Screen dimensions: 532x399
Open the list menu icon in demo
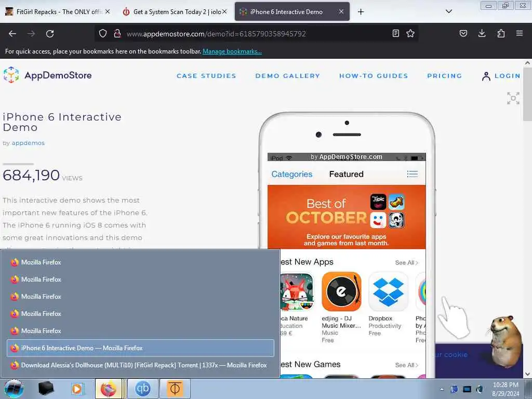click(x=412, y=174)
